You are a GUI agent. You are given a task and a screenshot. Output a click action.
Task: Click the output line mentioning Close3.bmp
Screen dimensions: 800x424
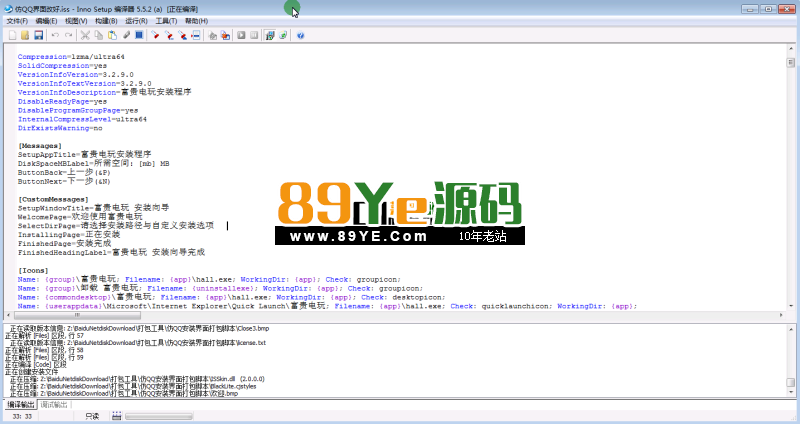coord(139,328)
